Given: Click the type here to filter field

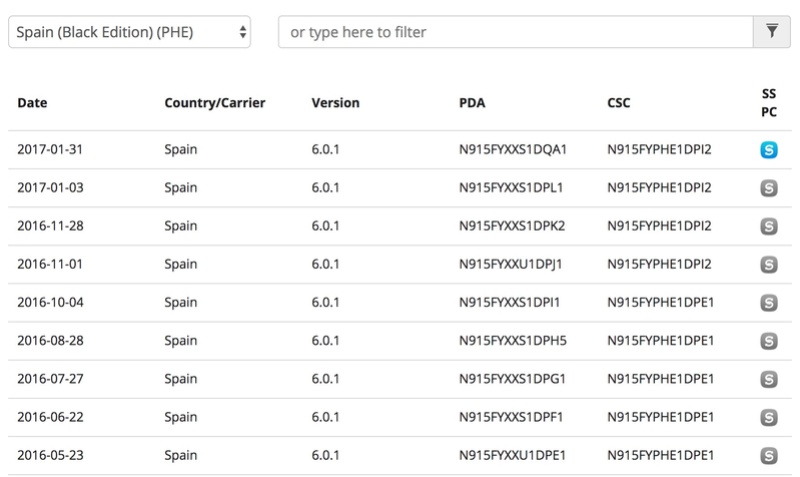Looking at the screenshot, I should click(x=515, y=32).
